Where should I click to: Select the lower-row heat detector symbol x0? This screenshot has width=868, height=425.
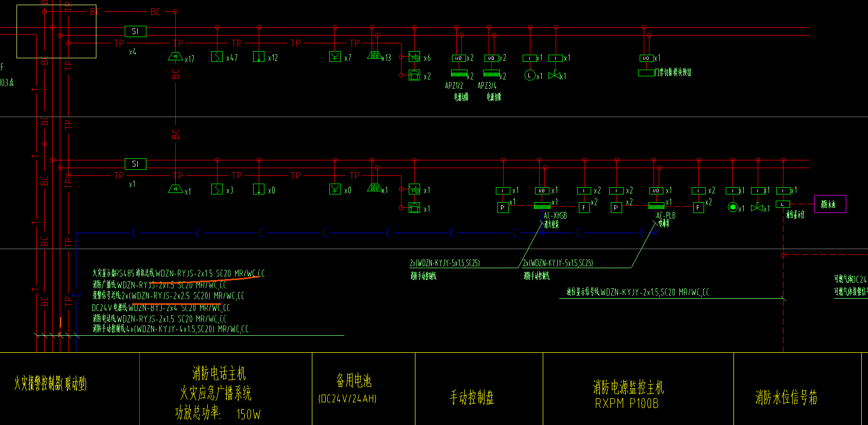point(259,189)
